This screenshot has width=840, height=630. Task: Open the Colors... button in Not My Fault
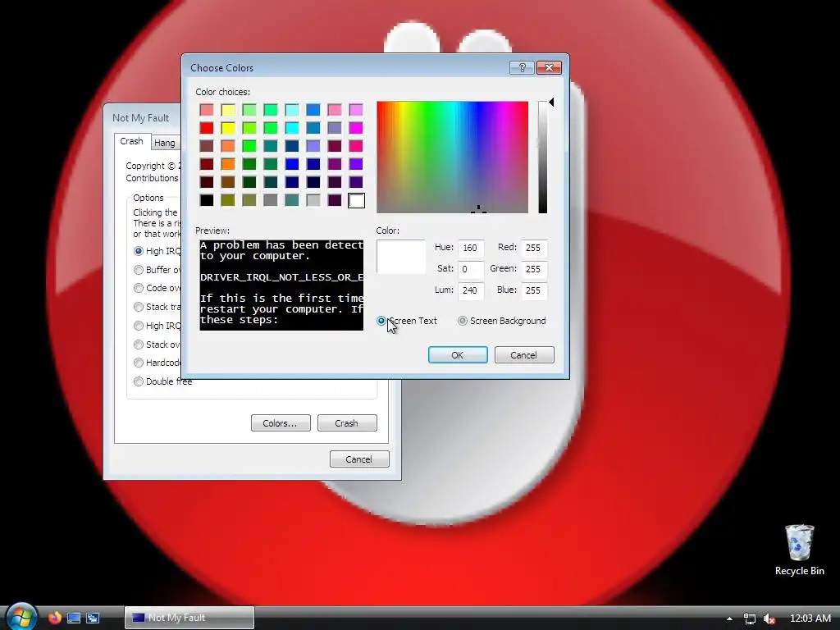click(x=281, y=422)
